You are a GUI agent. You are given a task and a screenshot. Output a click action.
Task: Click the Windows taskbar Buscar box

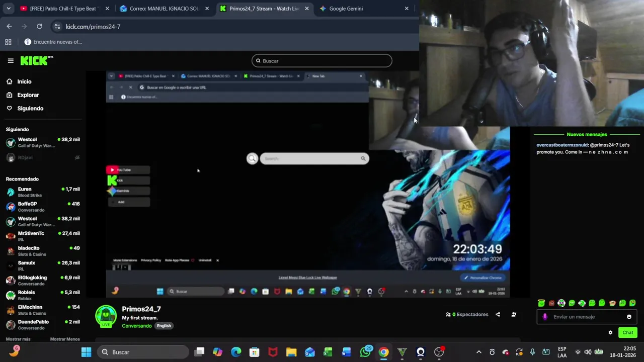click(x=143, y=352)
